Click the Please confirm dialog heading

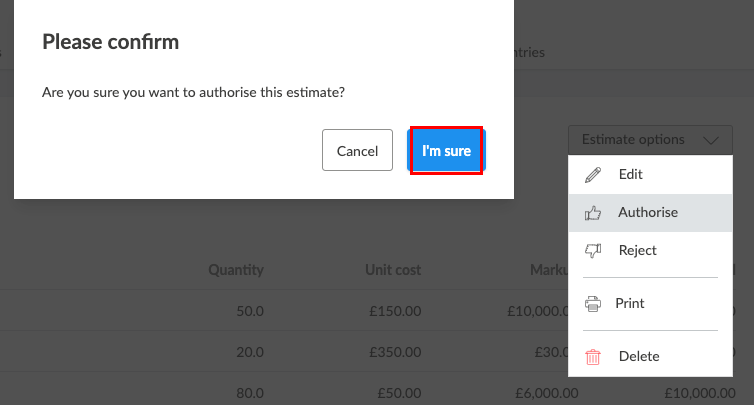click(111, 42)
